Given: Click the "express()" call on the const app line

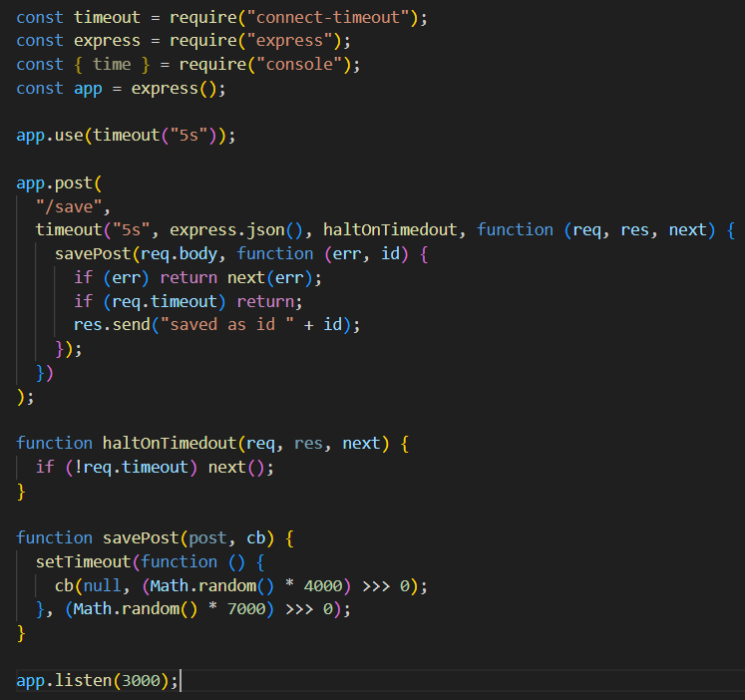Looking at the screenshot, I should tap(174, 89).
